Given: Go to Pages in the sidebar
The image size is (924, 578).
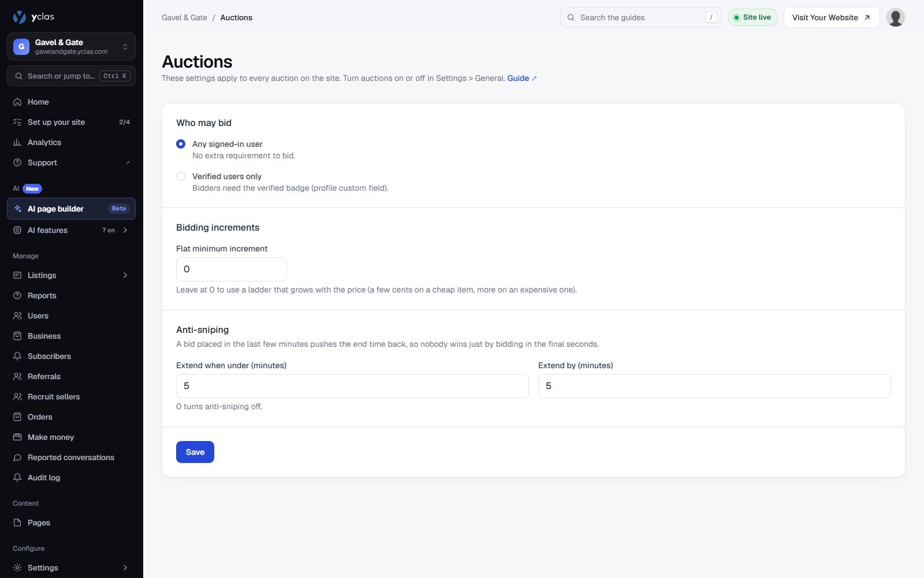Looking at the screenshot, I should pos(71,523).
